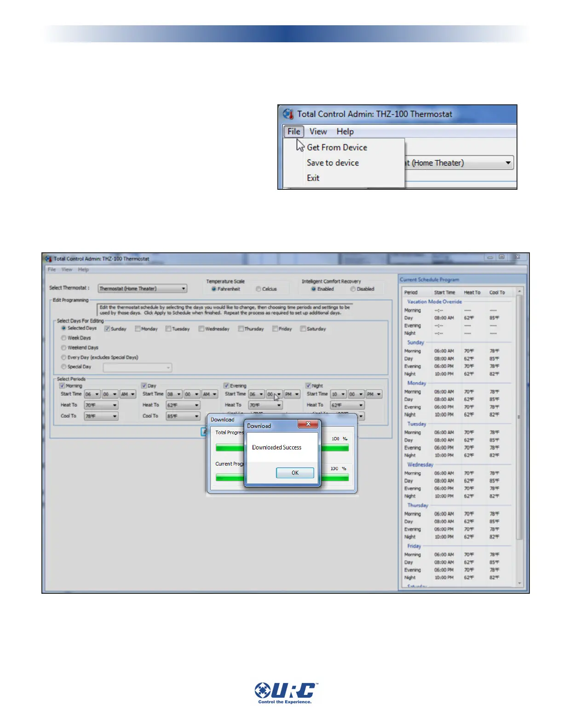Check the Tuesday checkbox
This screenshot has width=563, height=728.
point(168,329)
